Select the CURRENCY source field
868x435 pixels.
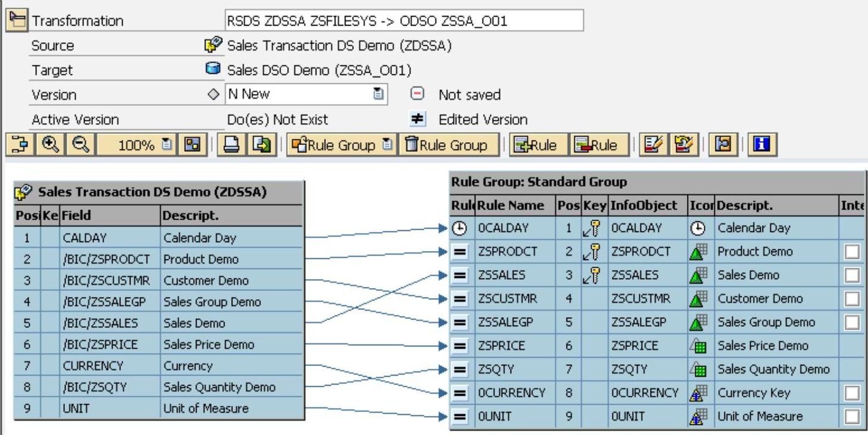click(x=110, y=366)
